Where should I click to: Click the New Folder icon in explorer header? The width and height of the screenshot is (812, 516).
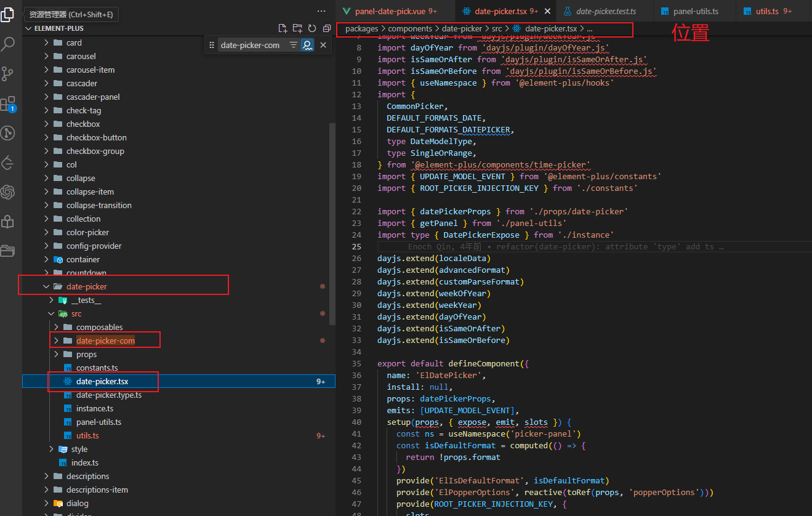(x=297, y=28)
